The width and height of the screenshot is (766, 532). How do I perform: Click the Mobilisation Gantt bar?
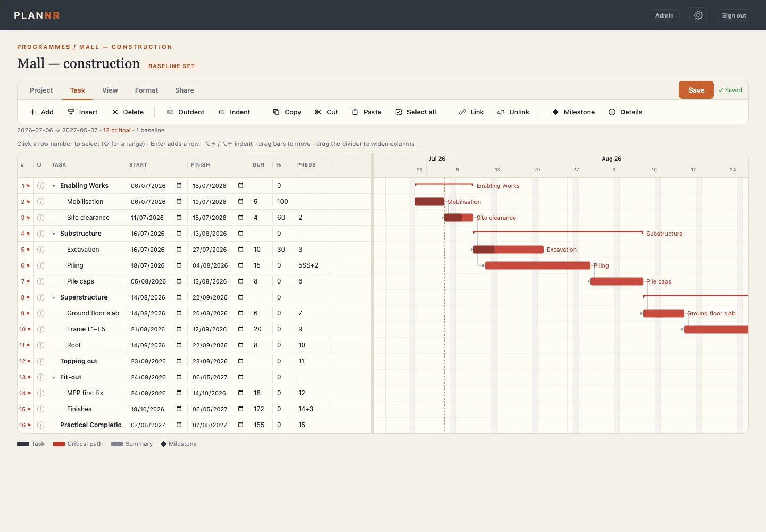429,202
